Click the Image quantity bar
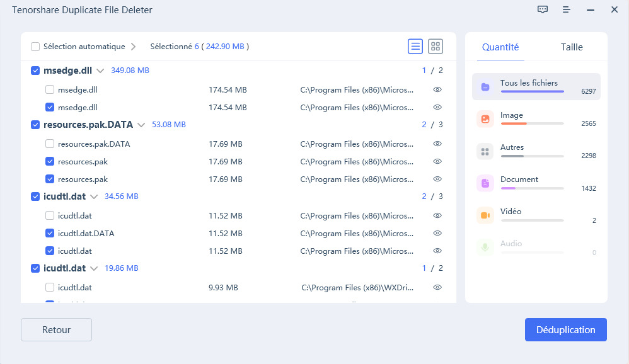The height and width of the screenshot is (364, 629). (533, 123)
